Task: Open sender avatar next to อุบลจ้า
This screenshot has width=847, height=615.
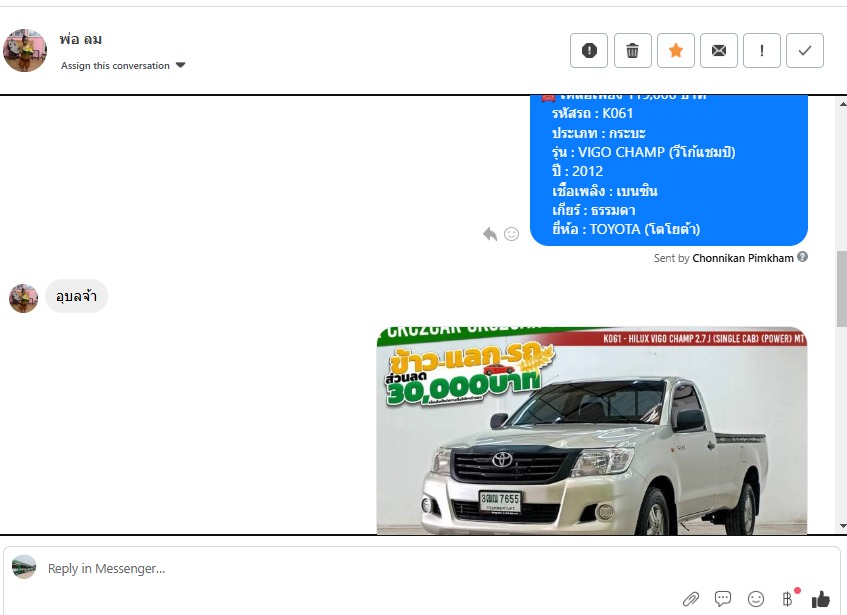Action: point(23,298)
